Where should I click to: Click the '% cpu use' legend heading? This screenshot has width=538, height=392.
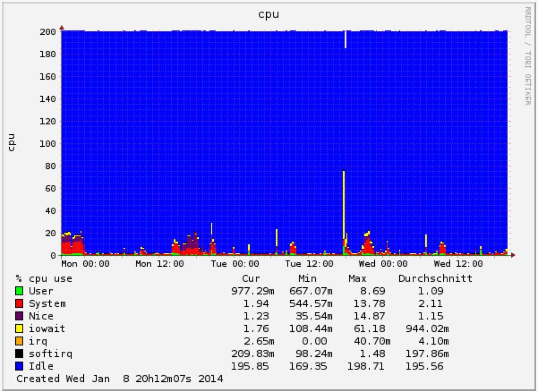tap(44, 279)
